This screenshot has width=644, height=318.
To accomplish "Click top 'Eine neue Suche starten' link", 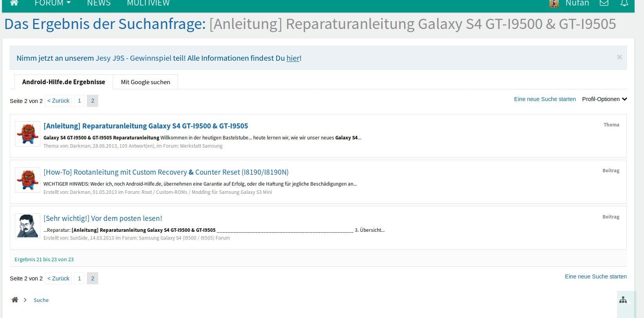I will point(545,99).
